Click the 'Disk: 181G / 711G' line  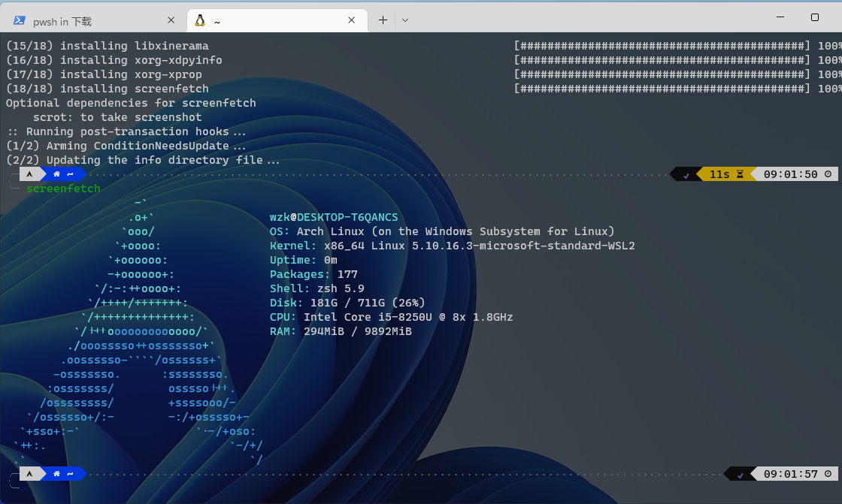(347, 303)
